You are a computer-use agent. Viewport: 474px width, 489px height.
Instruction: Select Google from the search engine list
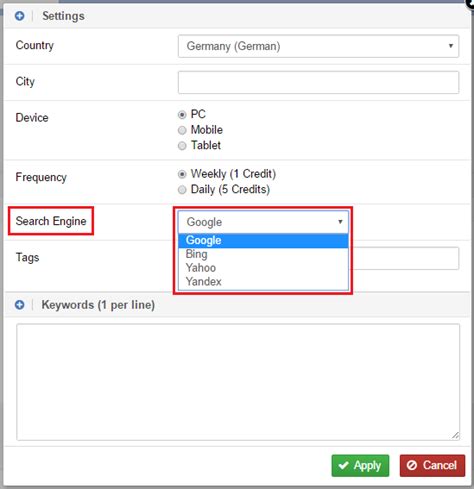[x=263, y=240]
